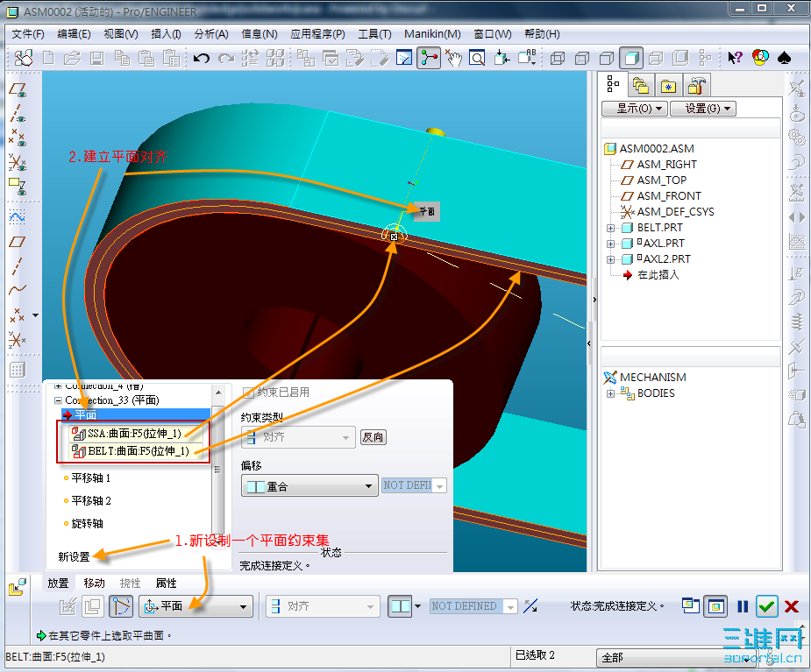Screen dimensions: 811x672
Task: Open the favorites folder tab icon
Action: [668, 86]
